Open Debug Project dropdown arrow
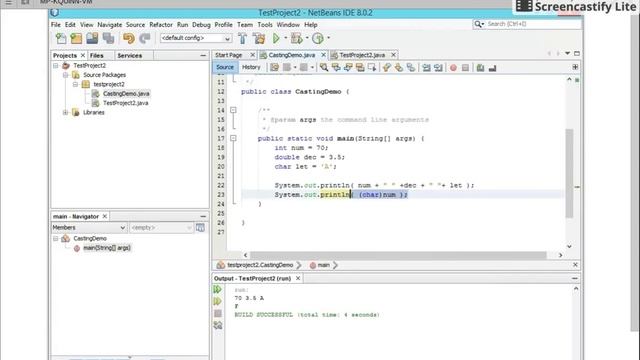Screen dimensions: 640x360 coord(307,38)
